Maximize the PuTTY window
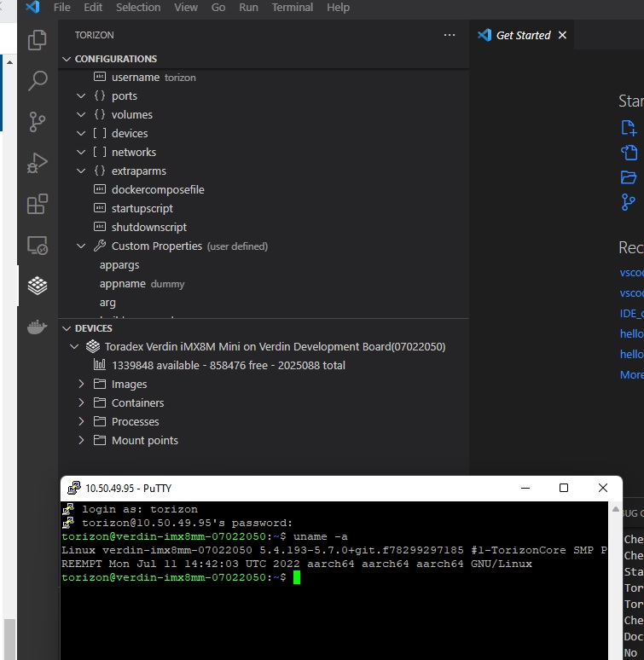The height and width of the screenshot is (660, 644). (564, 488)
